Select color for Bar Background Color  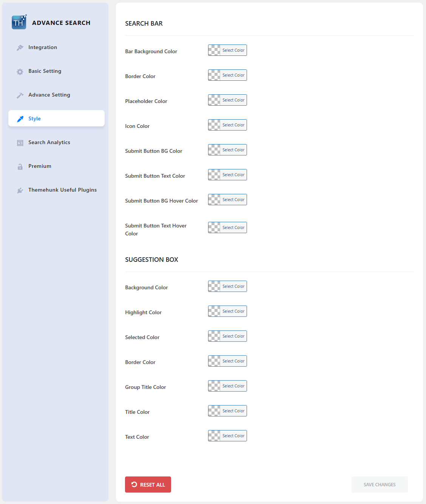227,50
